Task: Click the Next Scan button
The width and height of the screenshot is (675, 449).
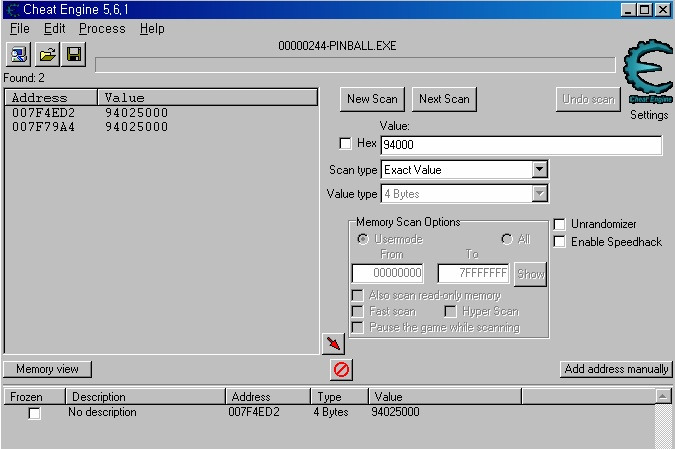Action: pyautogui.click(x=444, y=99)
